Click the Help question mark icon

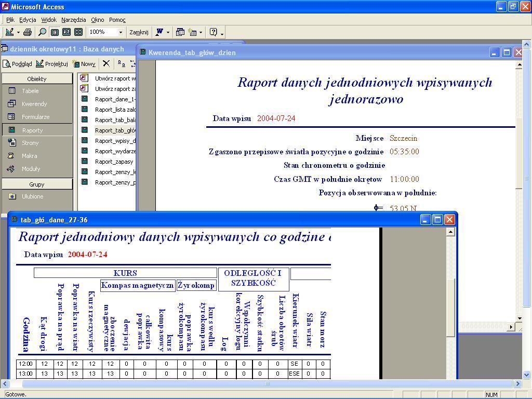213,32
